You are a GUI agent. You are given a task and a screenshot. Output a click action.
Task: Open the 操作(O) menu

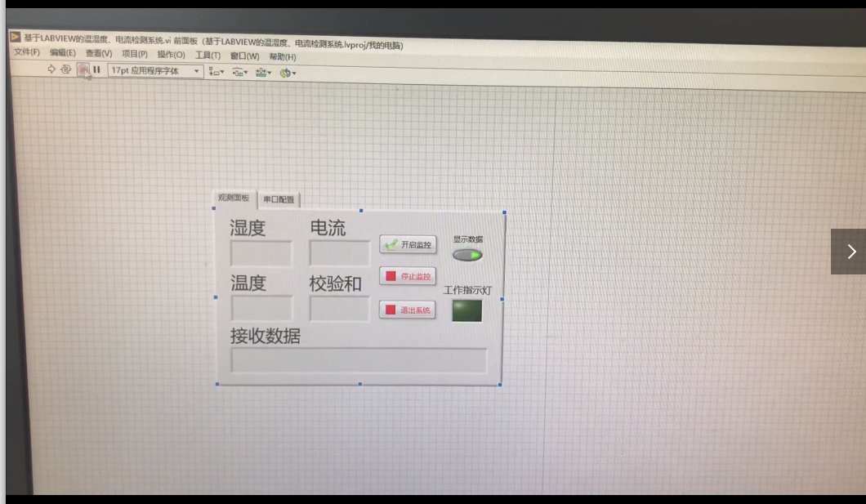point(172,54)
